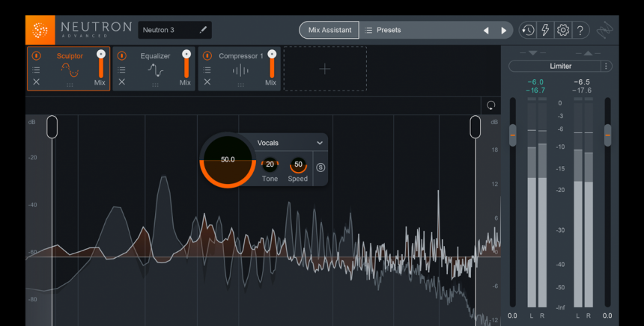
Task: Adjust the Sculptor Mix slider
Action: (100, 64)
